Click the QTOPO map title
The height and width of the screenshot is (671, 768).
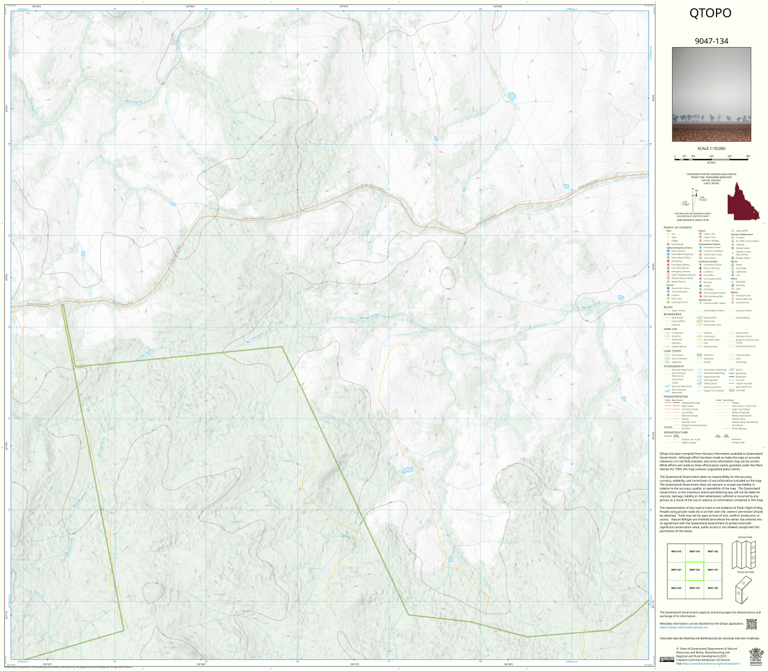point(710,13)
